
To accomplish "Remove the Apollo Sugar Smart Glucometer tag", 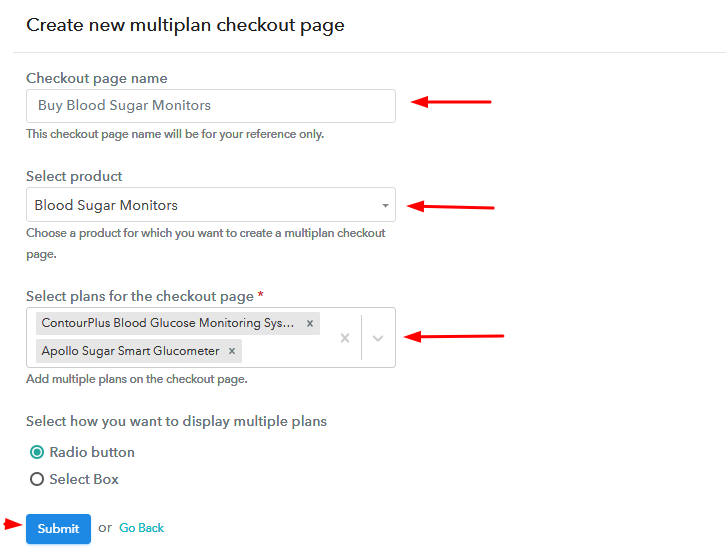I will coord(232,351).
